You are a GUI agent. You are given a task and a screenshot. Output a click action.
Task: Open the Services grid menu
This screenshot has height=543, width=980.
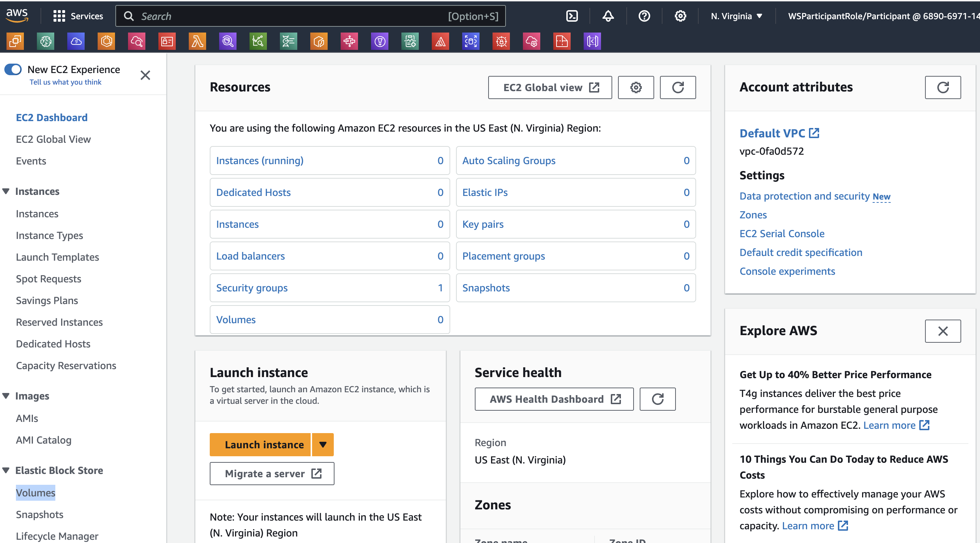[x=78, y=16]
